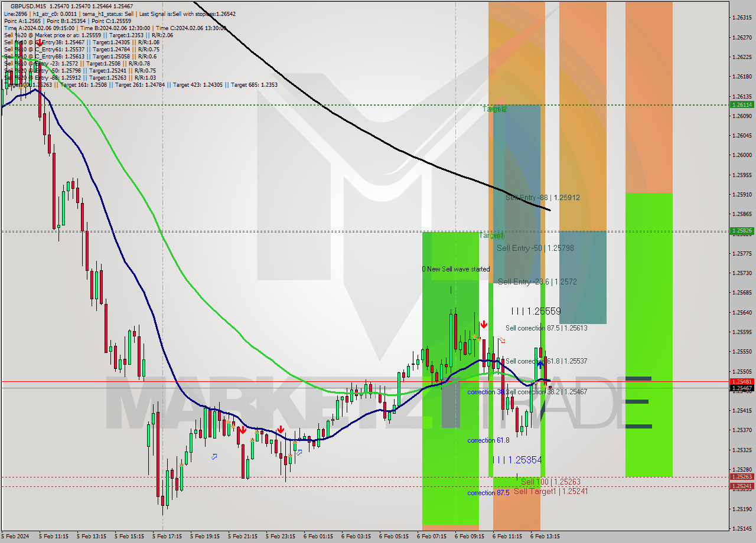Click the red sell arrow above the 09:15 candles
The height and width of the screenshot is (543, 756).
tap(484, 325)
